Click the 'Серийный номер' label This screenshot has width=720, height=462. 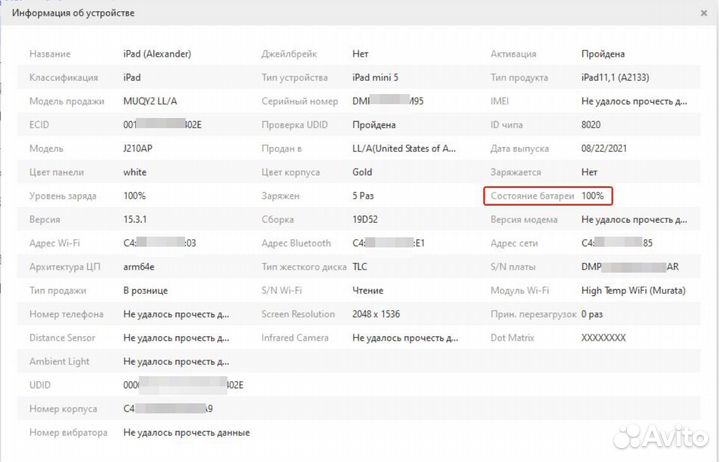299,101
